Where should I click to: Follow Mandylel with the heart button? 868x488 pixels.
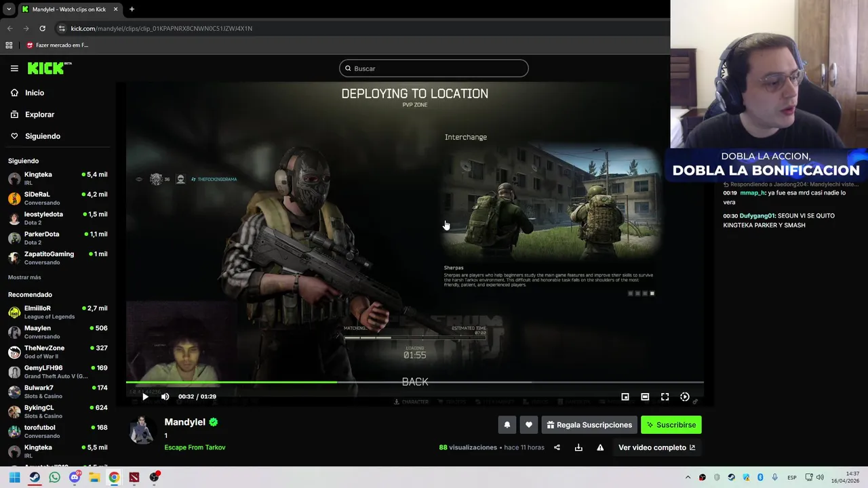tap(529, 425)
